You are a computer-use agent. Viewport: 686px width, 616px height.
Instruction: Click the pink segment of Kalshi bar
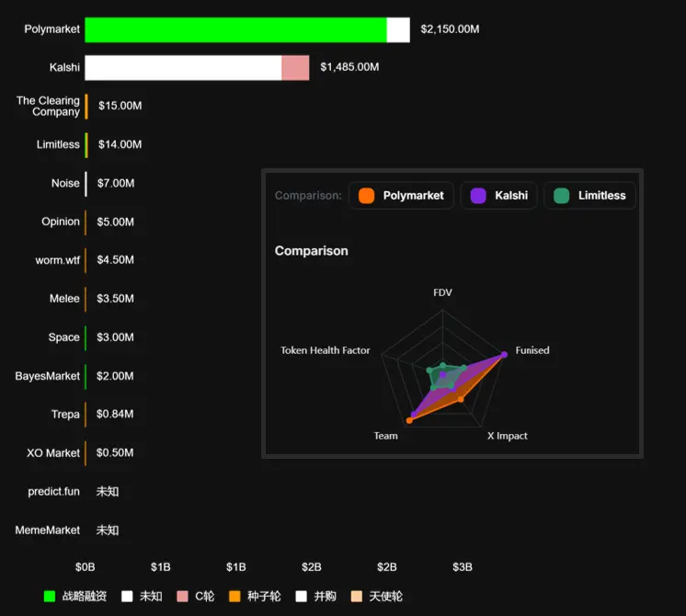(x=295, y=68)
